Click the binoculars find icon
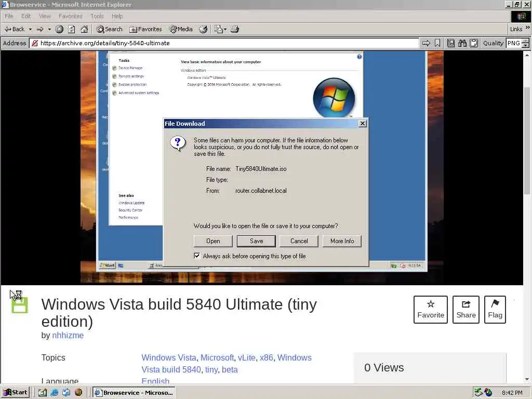Screen dimensions: 532x399 [462, 43]
